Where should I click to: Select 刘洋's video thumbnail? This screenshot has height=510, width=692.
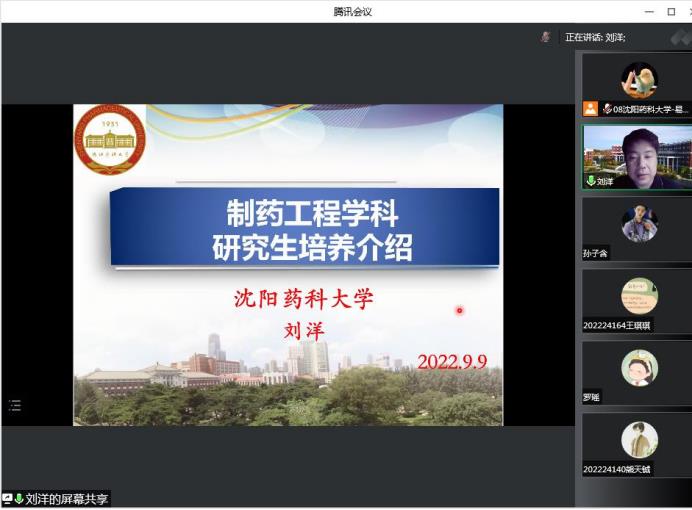point(637,155)
